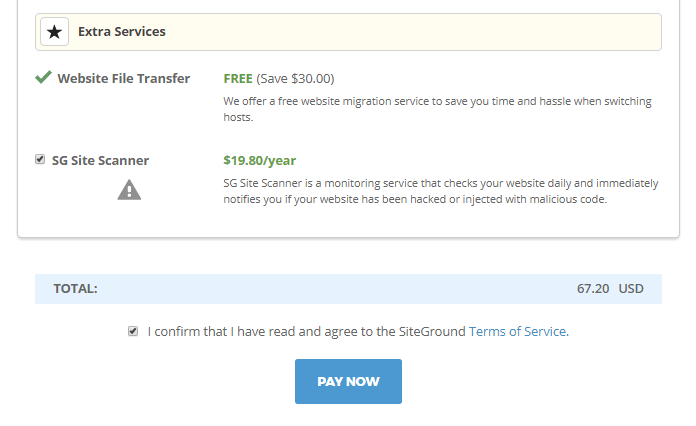This screenshot has width=696, height=426.
Task: Click the SG Site Scanner description paragraph
Action: pos(441,191)
